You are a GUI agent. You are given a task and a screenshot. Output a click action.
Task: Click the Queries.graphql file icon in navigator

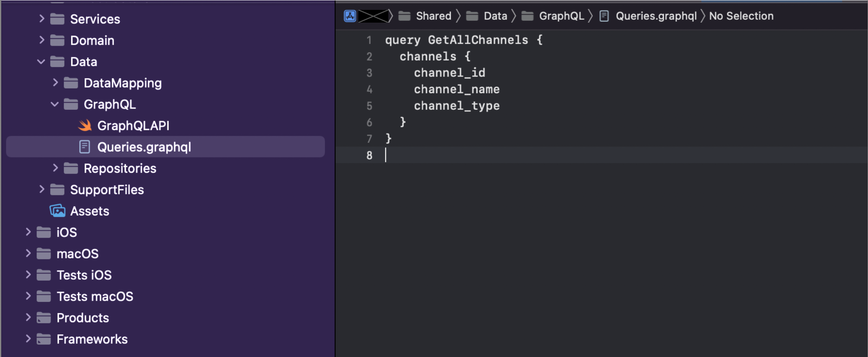pos(85,147)
